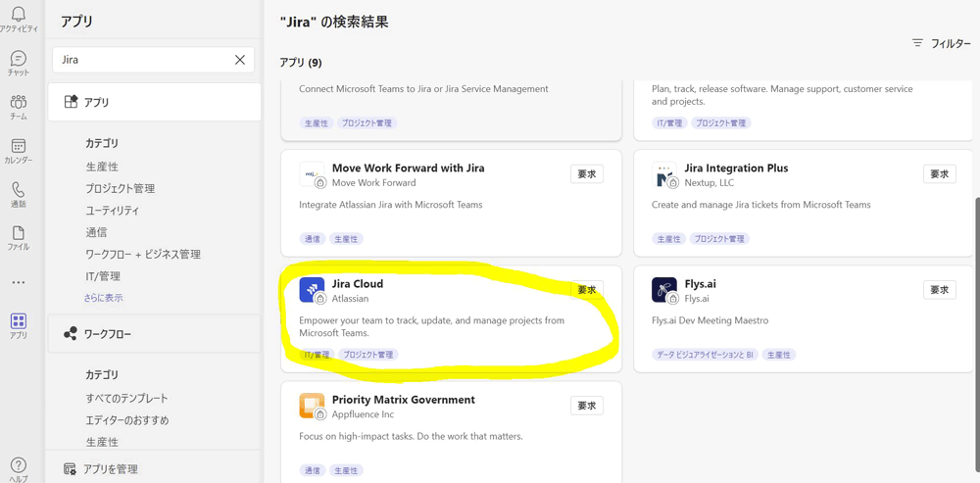This screenshot has width=980, height=483.
Task: Clear the Jira search with X icon
Action: tap(240, 60)
